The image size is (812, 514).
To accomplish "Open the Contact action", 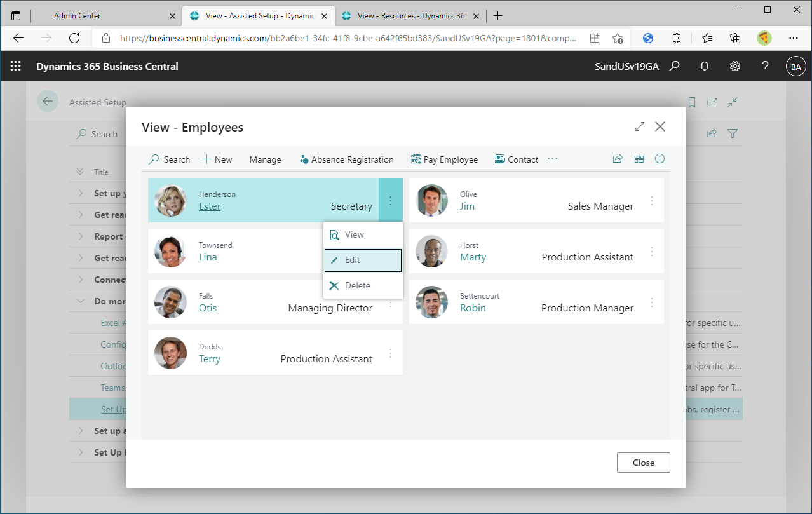I will (516, 159).
